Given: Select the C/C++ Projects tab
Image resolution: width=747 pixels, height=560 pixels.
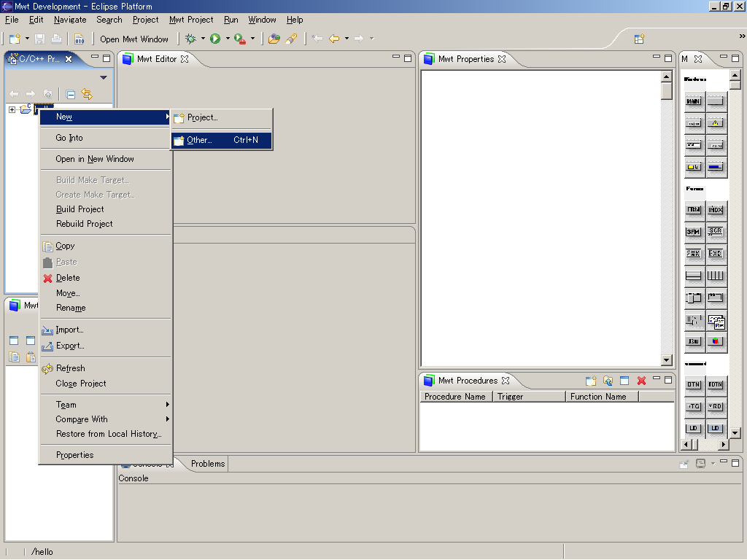Looking at the screenshot, I should pyautogui.click(x=40, y=59).
